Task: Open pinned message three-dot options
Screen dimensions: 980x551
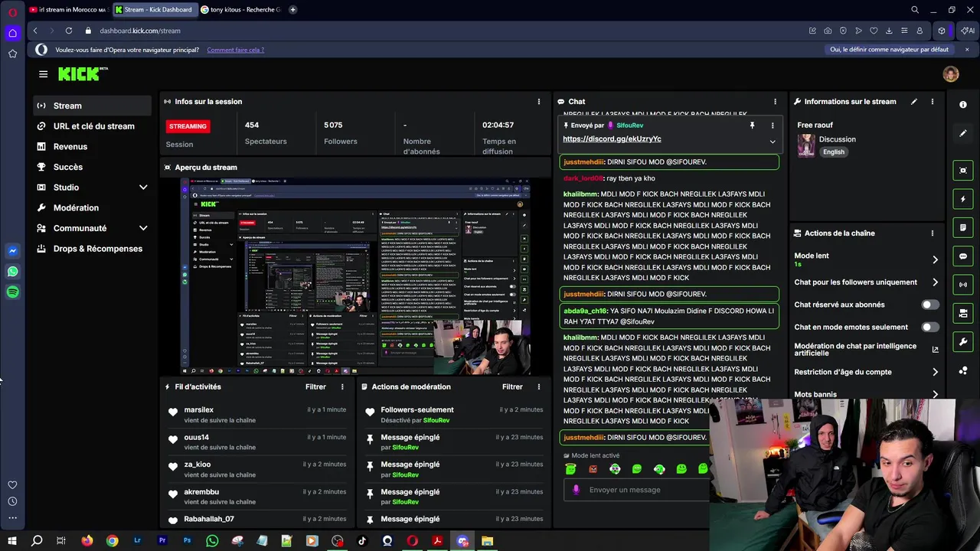Action: click(772, 126)
